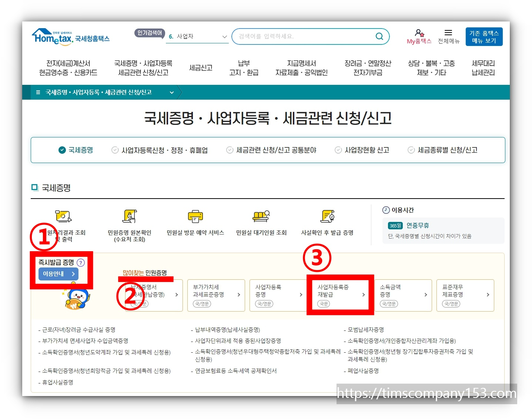Open My홈택스
Screen dimensions: 532x419
(419, 36)
